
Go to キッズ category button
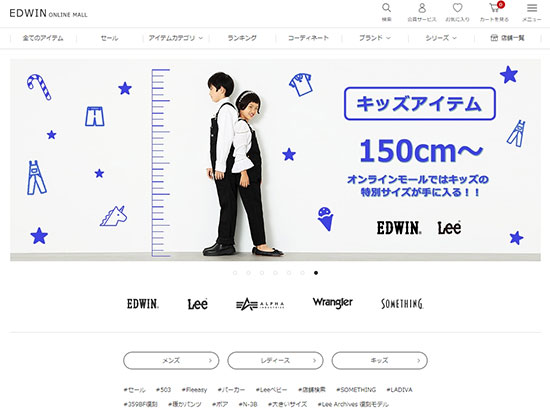tap(380, 360)
